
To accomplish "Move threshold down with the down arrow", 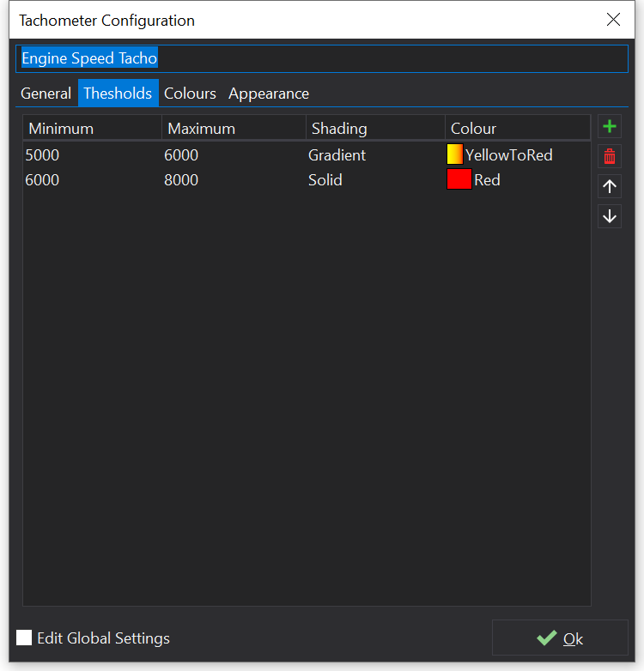I will (610, 216).
